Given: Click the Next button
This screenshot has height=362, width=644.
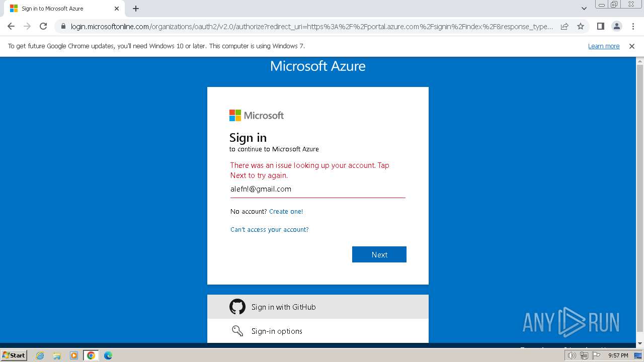Looking at the screenshot, I should [379, 254].
